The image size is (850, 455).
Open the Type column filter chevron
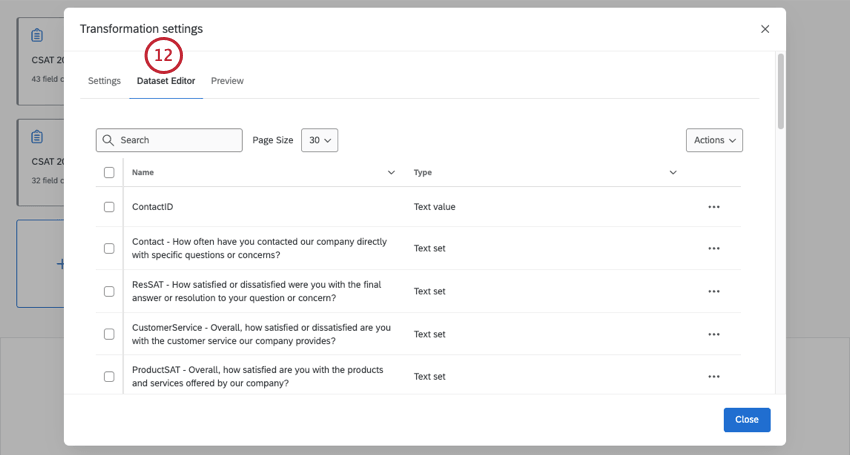tap(673, 172)
